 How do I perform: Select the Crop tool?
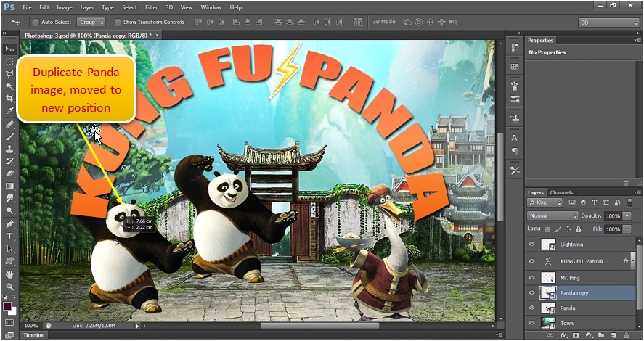(x=9, y=99)
